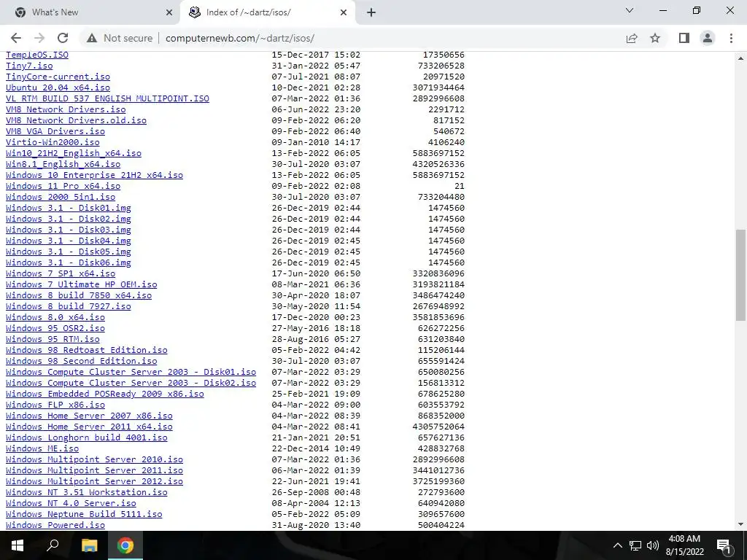Click Windows_10_Enterprise_21H2_x64.iso
Image resolution: width=747 pixels, height=560 pixels.
pos(94,175)
